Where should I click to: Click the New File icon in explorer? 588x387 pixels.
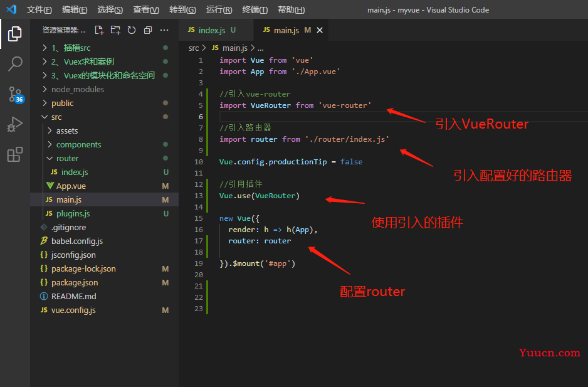click(100, 30)
